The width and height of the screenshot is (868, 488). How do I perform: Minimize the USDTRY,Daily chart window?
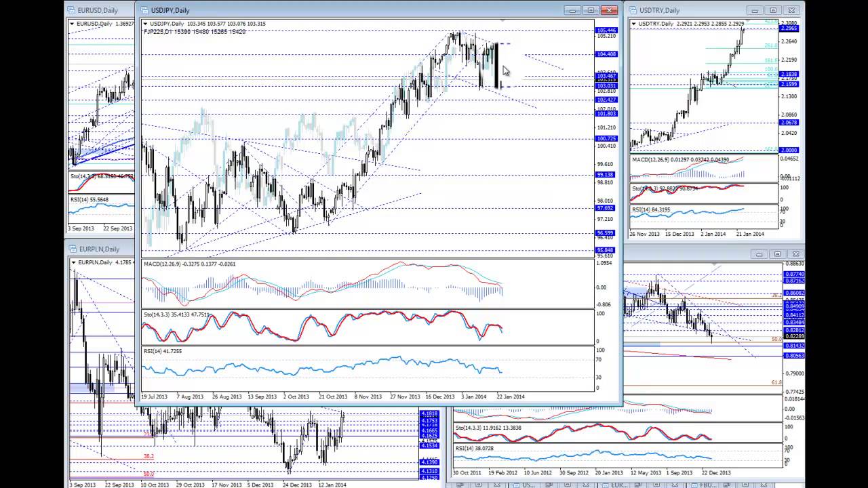(x=755, y=10)
